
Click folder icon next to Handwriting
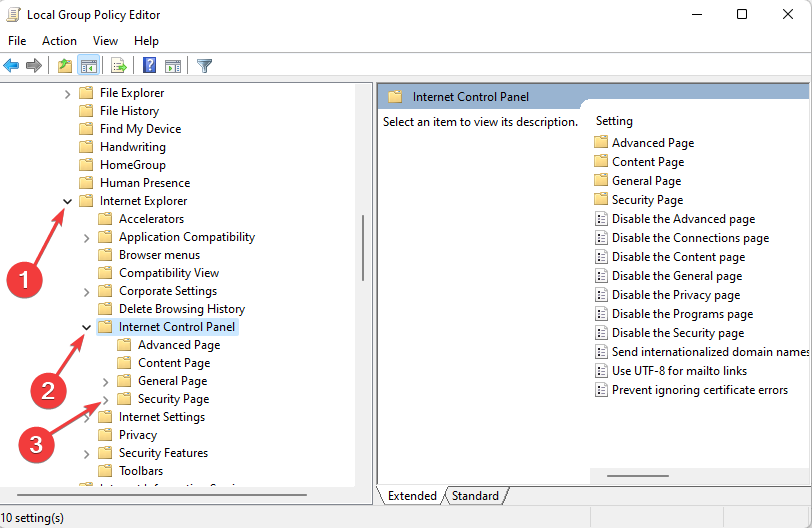[86, 147]
